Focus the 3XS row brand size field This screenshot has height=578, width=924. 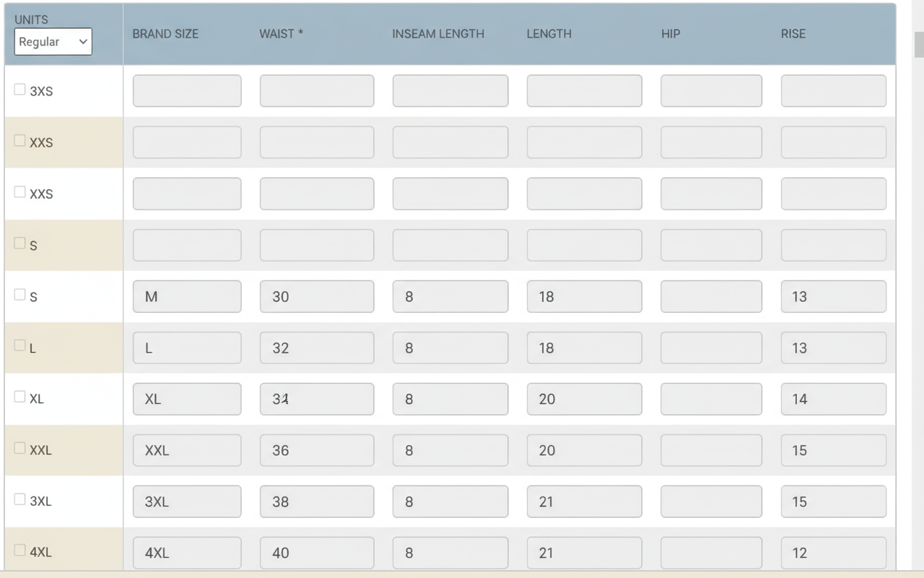[187, 91]
